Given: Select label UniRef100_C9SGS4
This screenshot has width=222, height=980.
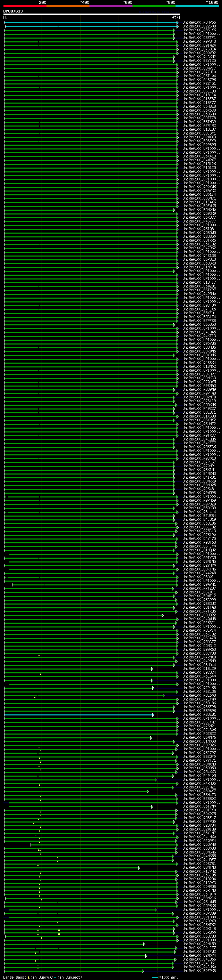Looking at the screenshot, I should tap(199, 672).
